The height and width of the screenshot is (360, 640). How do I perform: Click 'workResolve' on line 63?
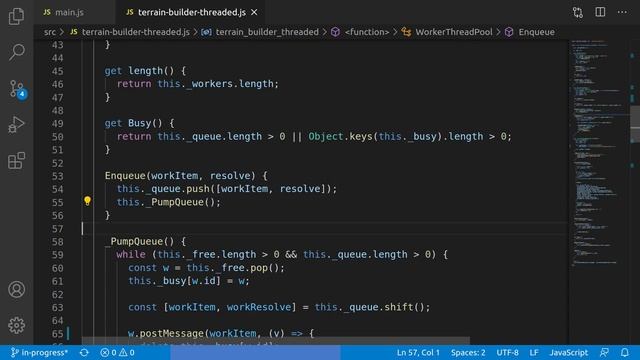pos(259,307)
